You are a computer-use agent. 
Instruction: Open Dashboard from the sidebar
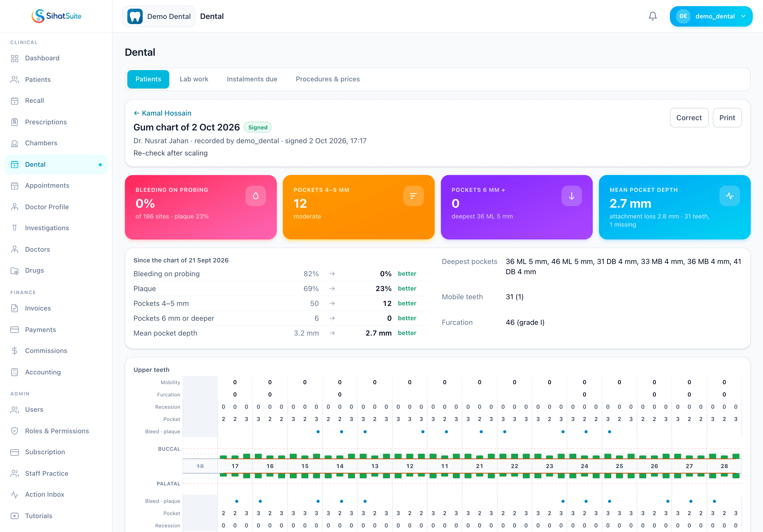[56, 58]
